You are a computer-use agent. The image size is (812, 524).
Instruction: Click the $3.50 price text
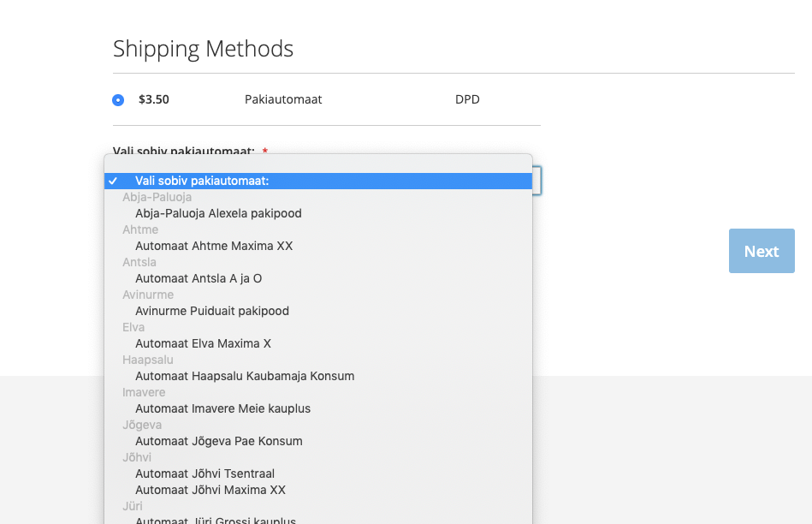(154, 99)
